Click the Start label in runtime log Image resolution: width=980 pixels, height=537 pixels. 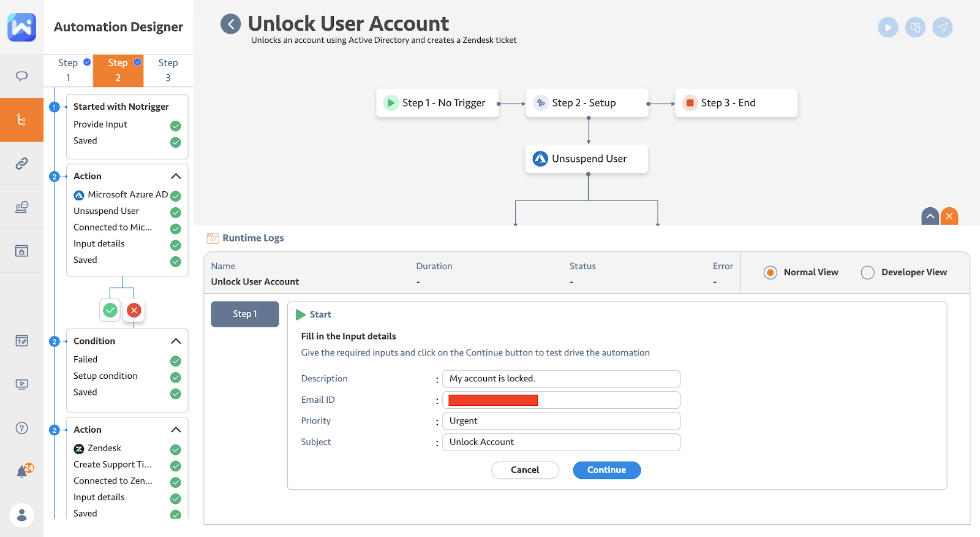pos(320,314)
